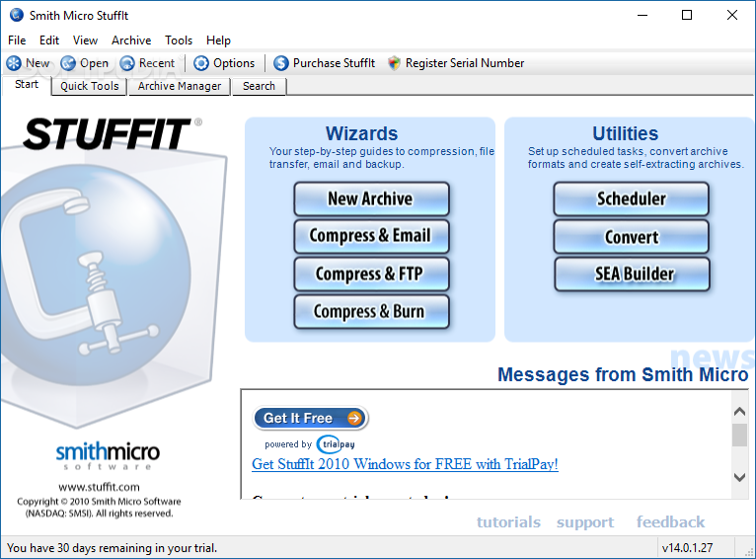This screenshot has height=559, width=756.
Task: Launch the New Archive wizard
Action: tap(371, 199)
